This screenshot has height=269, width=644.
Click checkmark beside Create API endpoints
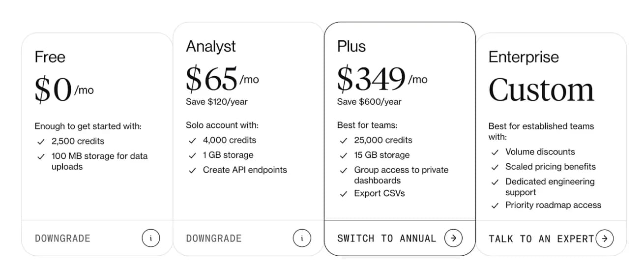point(192,170)
